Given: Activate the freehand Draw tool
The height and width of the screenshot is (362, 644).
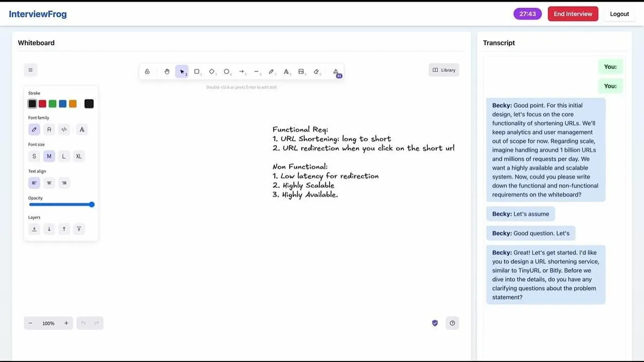Looking at the screenshot, I should 272,71.
